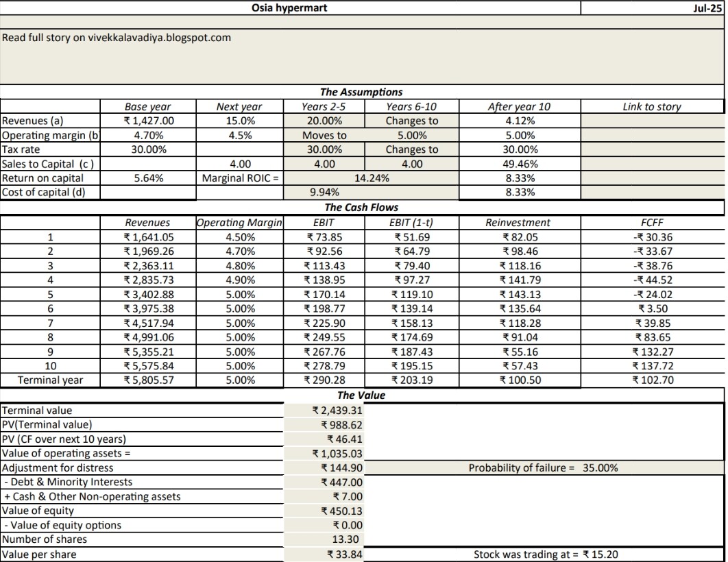728x562 pixels.
Task: Select number of shares 13.30
Action: [x=345, y=539]
